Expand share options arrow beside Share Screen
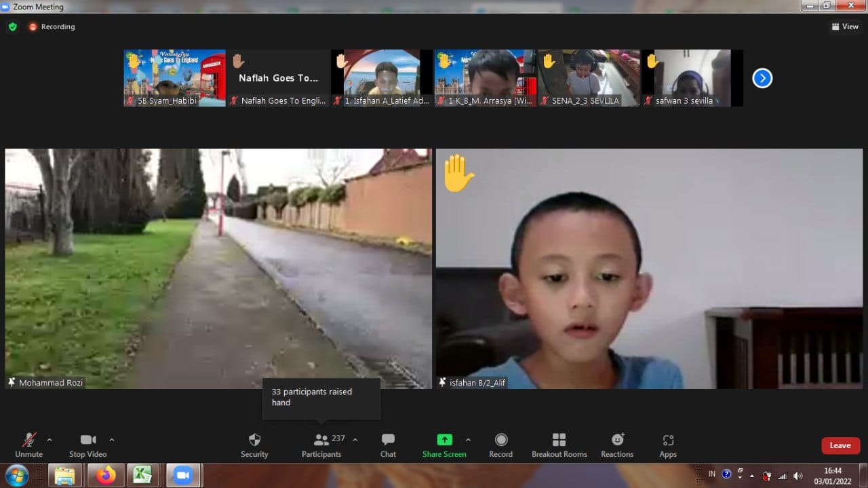868x488 pixels. tap(468, 440)
